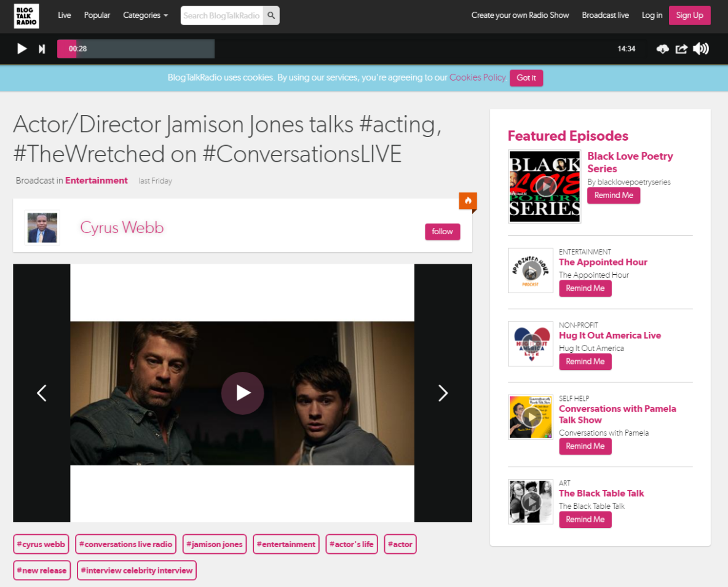
Task: Open Conversations with Pamela Talk Show title
Action: (617, 414)
